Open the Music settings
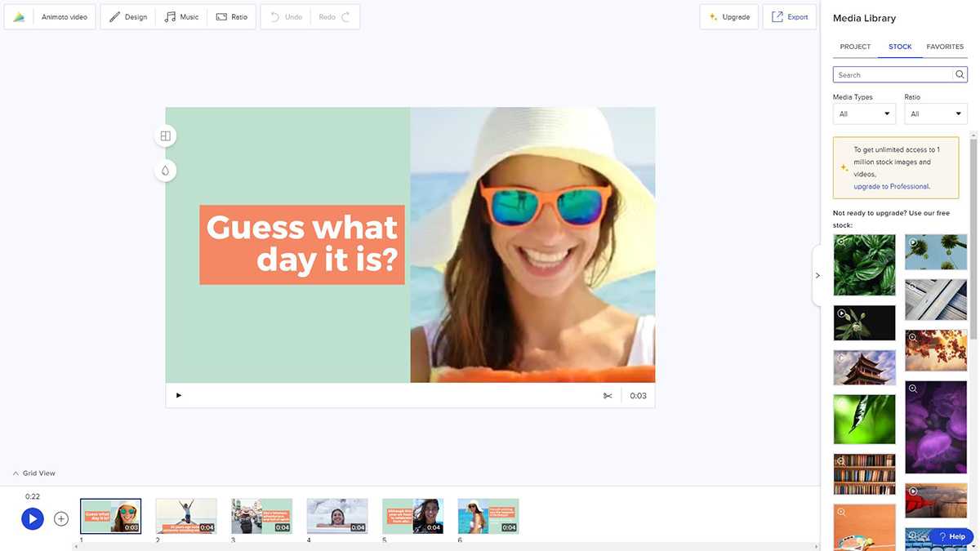This screenshot has width=980, height=551. [x=181, y=17]
